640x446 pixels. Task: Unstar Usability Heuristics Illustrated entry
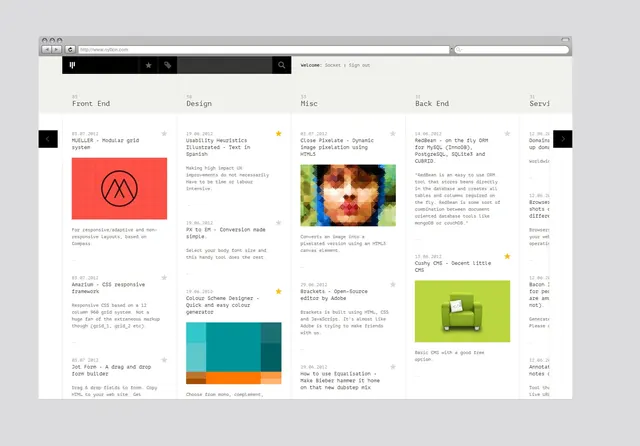point(278,133)
